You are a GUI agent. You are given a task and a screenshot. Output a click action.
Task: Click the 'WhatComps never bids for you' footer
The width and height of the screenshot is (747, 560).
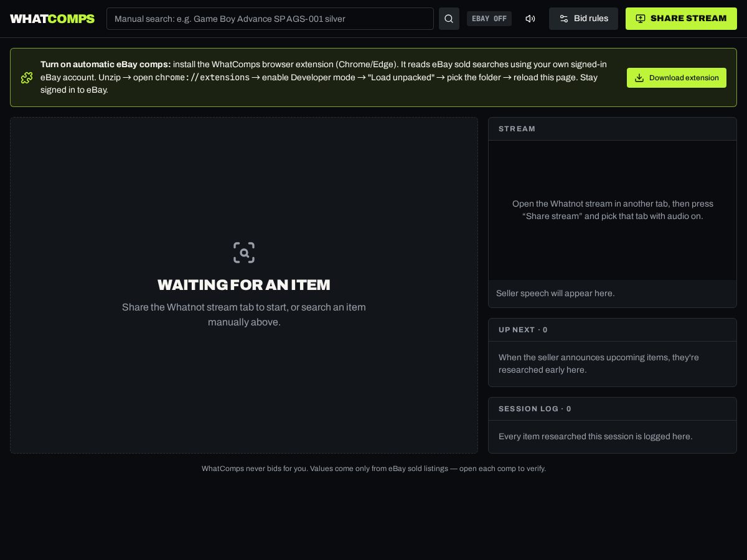374,469
